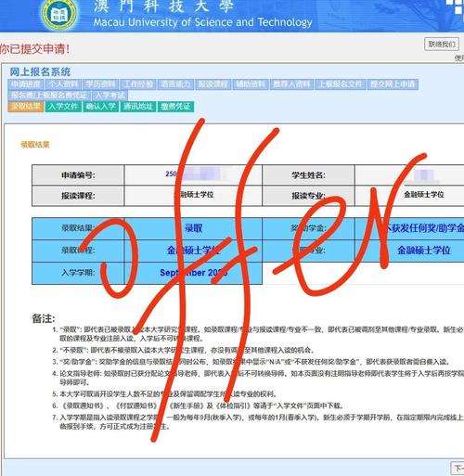Viewport: 464px width, 476px height.
Task: Click the application number starting with 250
Action: [193, 174]
